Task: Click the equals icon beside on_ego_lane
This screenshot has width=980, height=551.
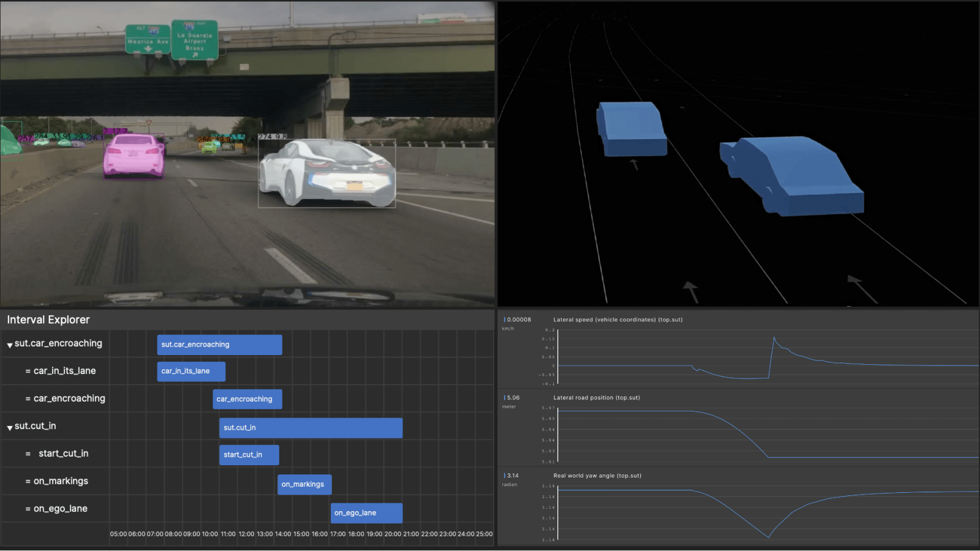Action: 28,509
